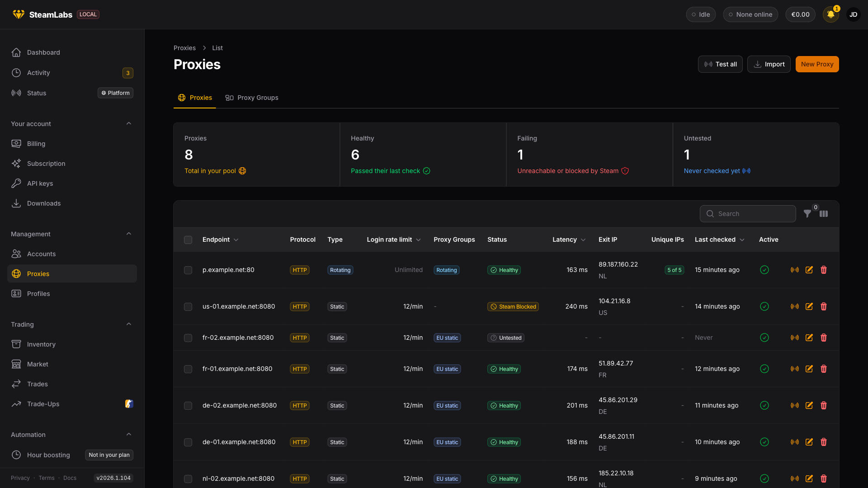Viewport: 868px width, 488px height.
Task: Select the p.example.net:80 row checkbox
Action: [188, 270]
